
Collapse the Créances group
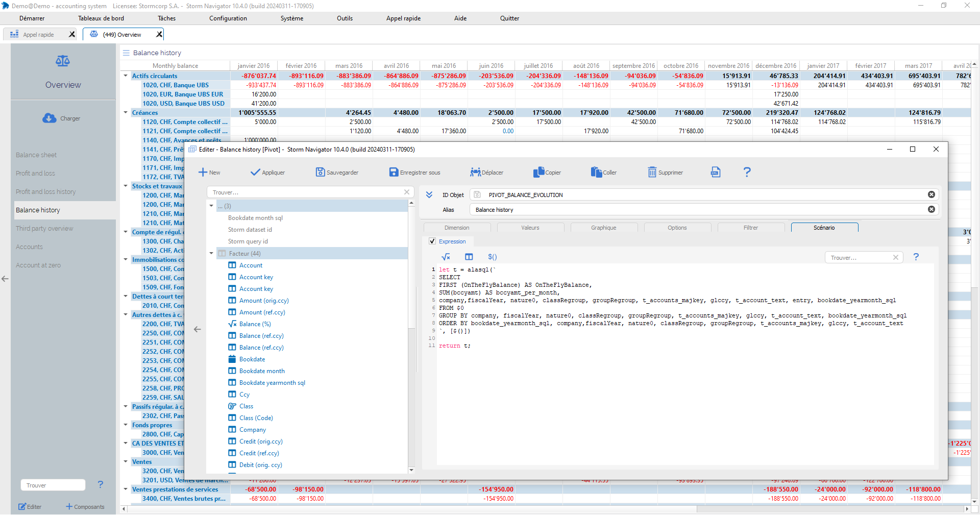coord(126,112)
